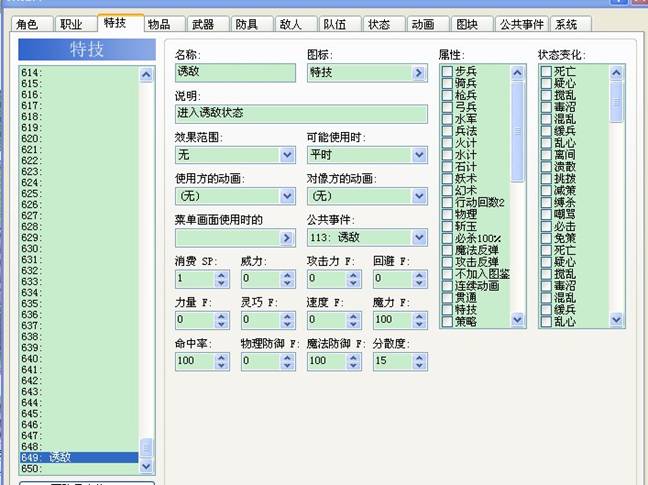Viewport: 648px width, 485px height.
Task: Check the 弓兵 attribute
Action: (447, 107)
